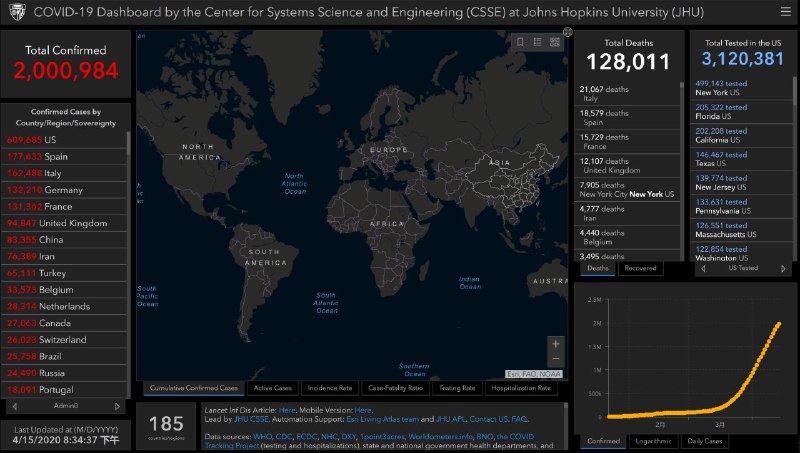Zoom out on the map
Viewport: 800px width, 453px height.
(x=556, y=359)
